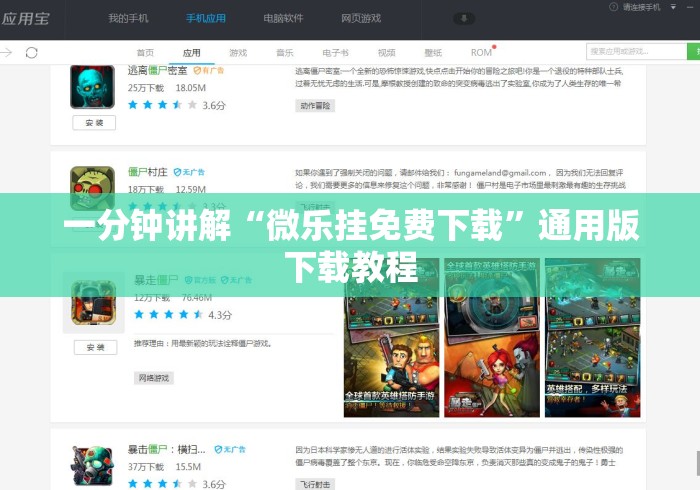700x490 pixels.
Task: Open the ROM sub-tab
Action: pyautogui.click(x=481, y=53)
